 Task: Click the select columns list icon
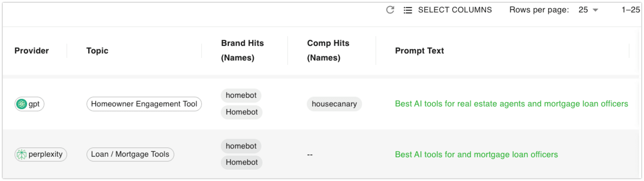coord(408,10)
